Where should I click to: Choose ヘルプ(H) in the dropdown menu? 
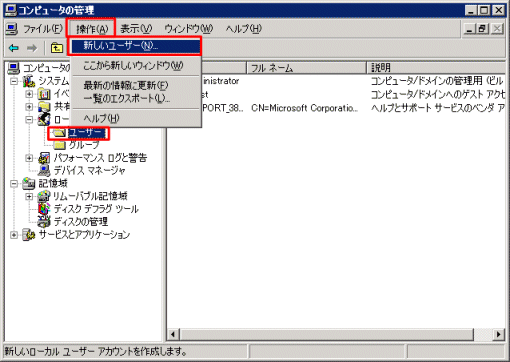pos(135,118)
